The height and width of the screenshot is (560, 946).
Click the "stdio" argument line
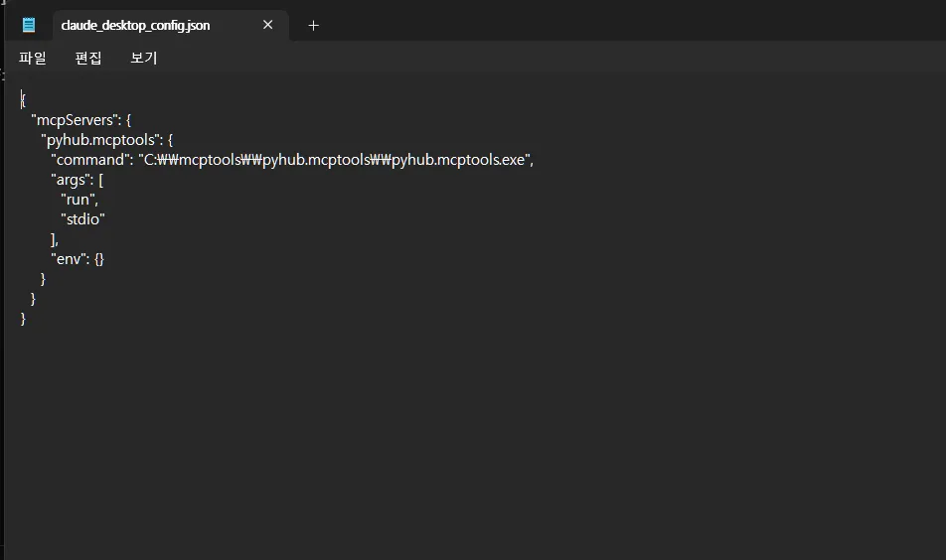point(82,219)
